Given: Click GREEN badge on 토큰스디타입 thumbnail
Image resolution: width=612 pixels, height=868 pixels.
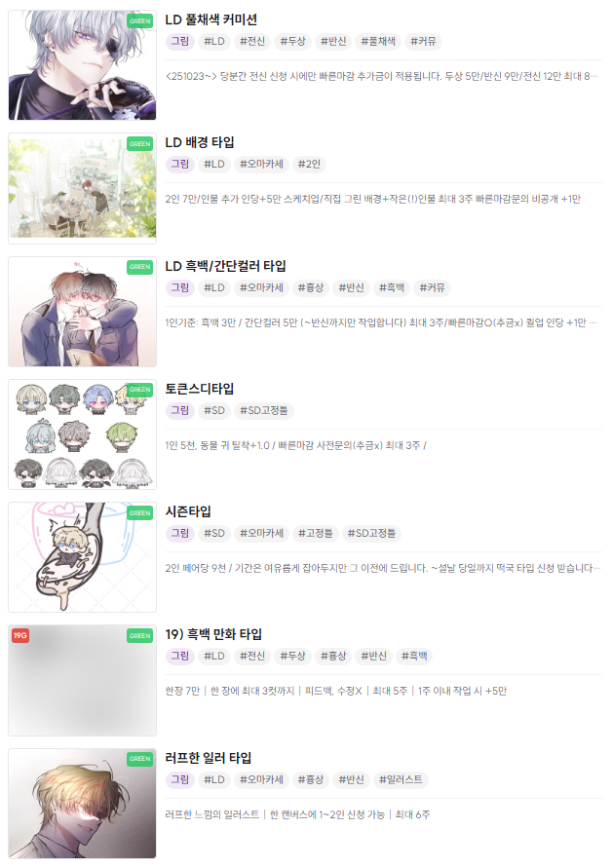Looking at the screenshot, I should [x=139, y=390].
